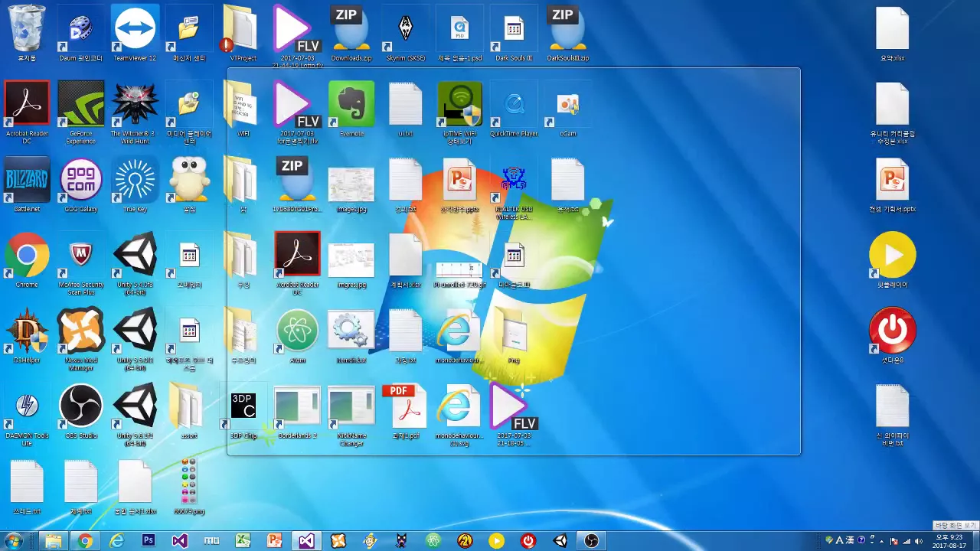Select the Evernote desktop shortcut
The width and height of the screenshot is (980, 551).
click(351, 109)
